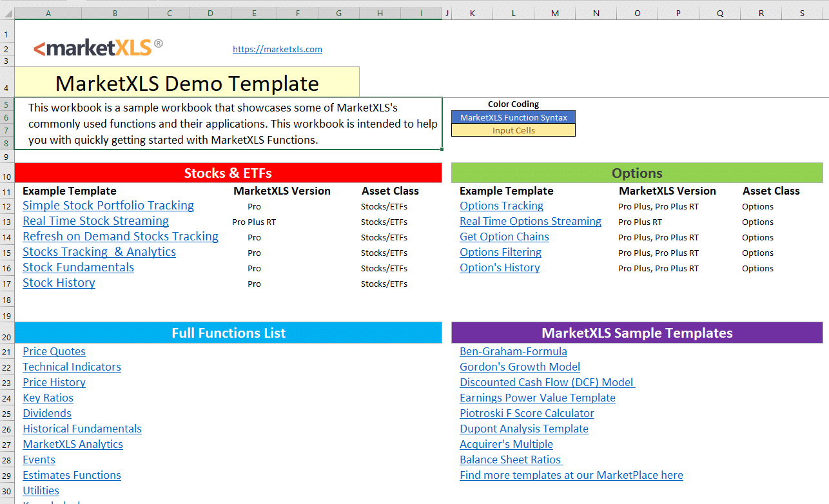Select 'Example Template' header under Options

click(x=507, y=191)
